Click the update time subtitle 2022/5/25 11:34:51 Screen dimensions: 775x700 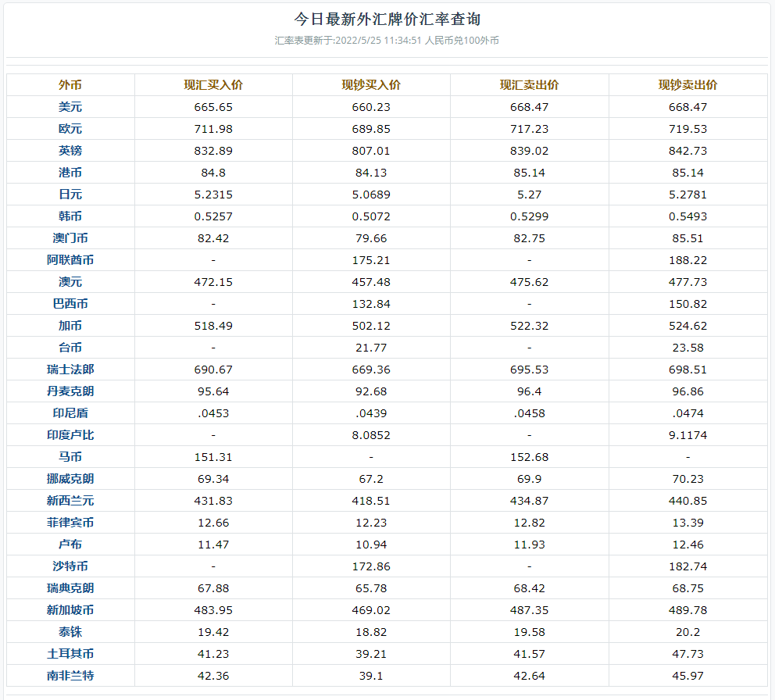[x=378, y=41]
